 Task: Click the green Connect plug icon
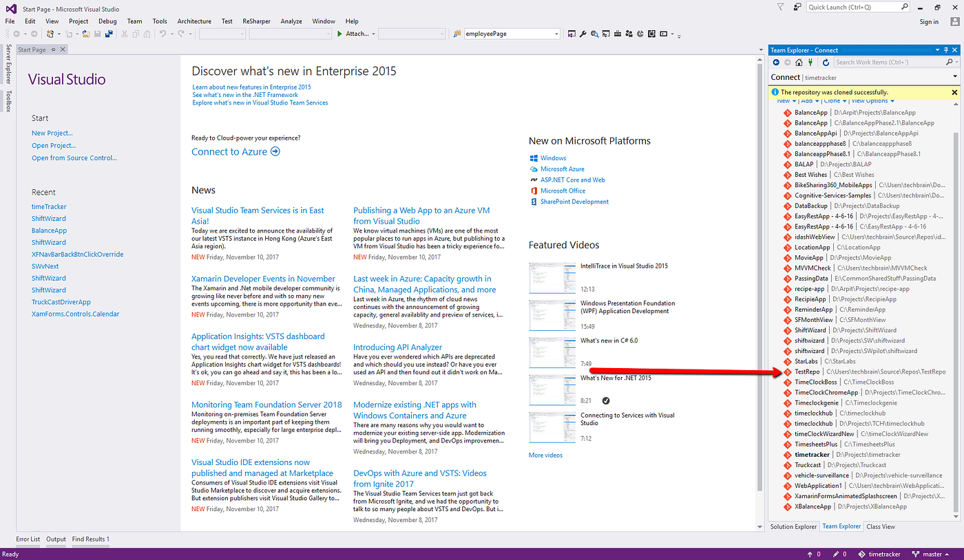tap(810, 63)
